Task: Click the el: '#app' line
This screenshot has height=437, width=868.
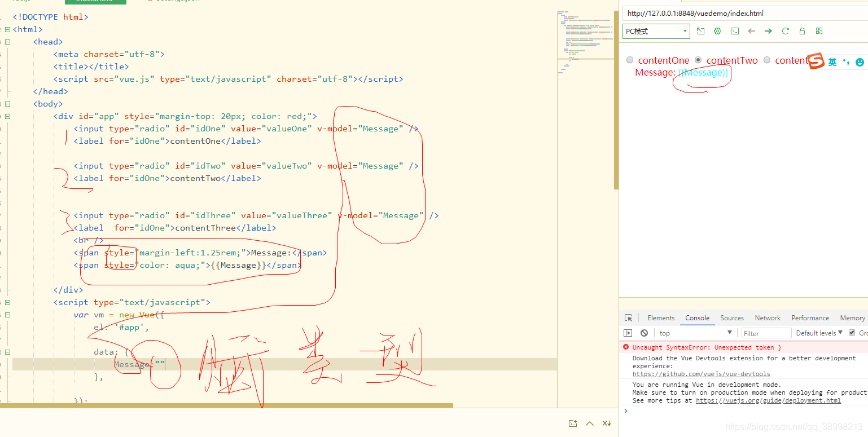Action: click(x=121, y=327)
